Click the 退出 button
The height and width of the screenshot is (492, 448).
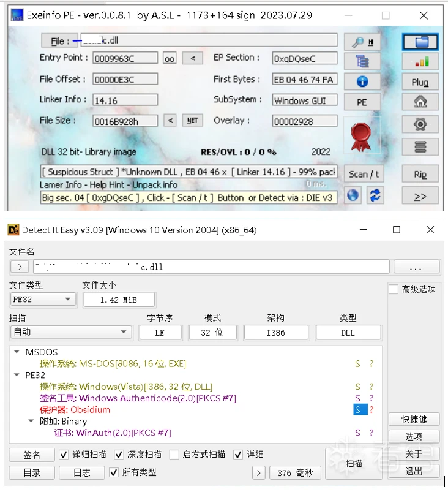(x=414, y=471)
